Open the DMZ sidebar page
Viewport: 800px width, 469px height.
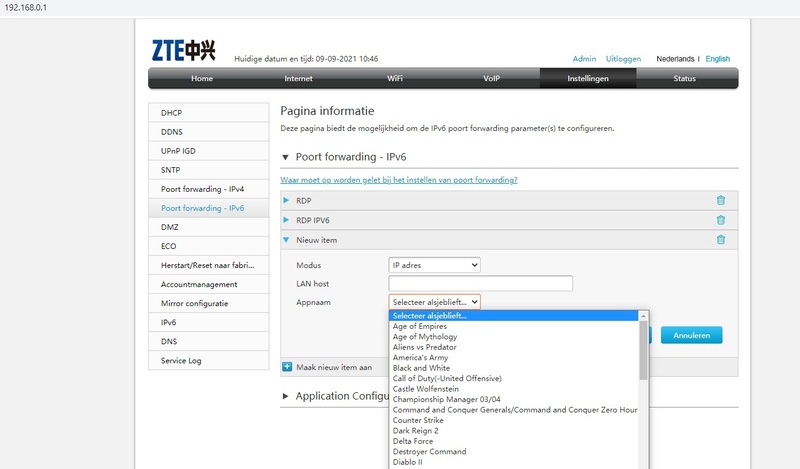tap(209, 227)
